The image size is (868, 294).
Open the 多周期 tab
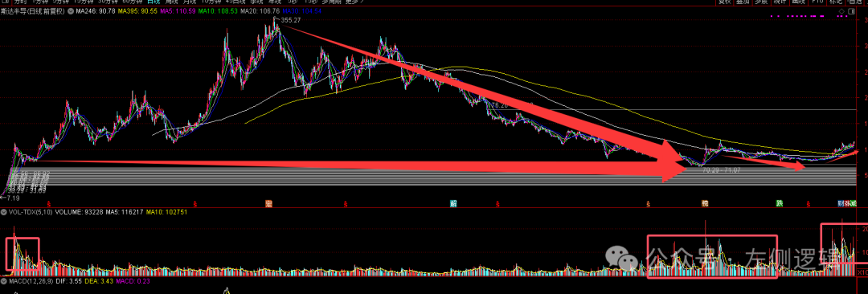pos(331,2)
